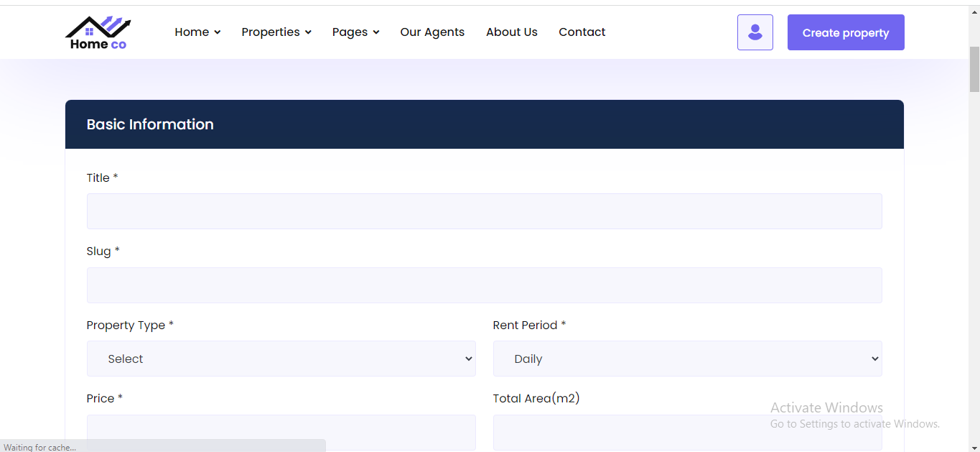Open the Rent Period dropdown
The width and height of the screenshot is (980, 452).
pyautogui.click(x=686, y=359)
